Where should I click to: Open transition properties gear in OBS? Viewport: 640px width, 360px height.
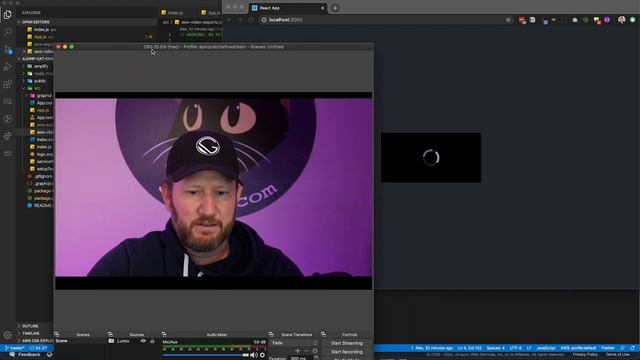coord(315,351)
